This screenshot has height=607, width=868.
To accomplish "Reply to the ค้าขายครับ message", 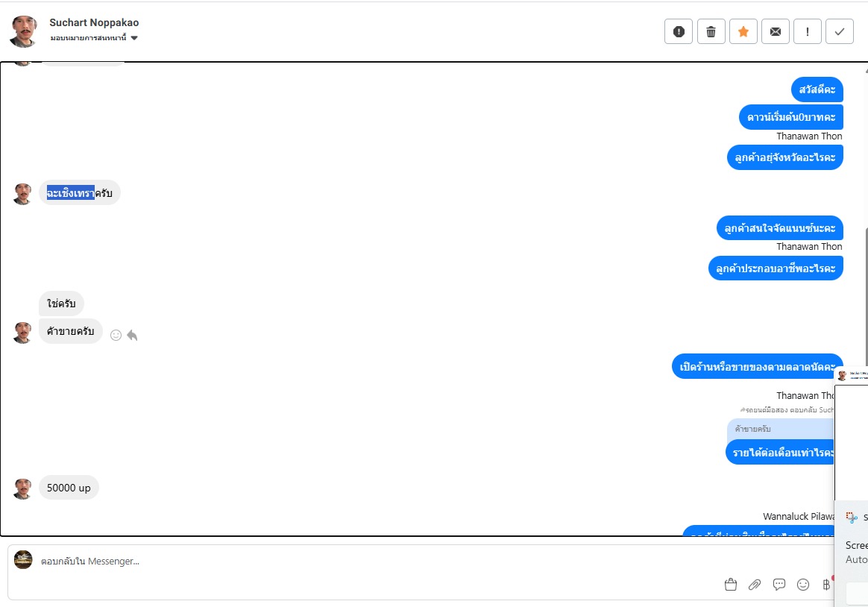I will [x=132, y=336].
